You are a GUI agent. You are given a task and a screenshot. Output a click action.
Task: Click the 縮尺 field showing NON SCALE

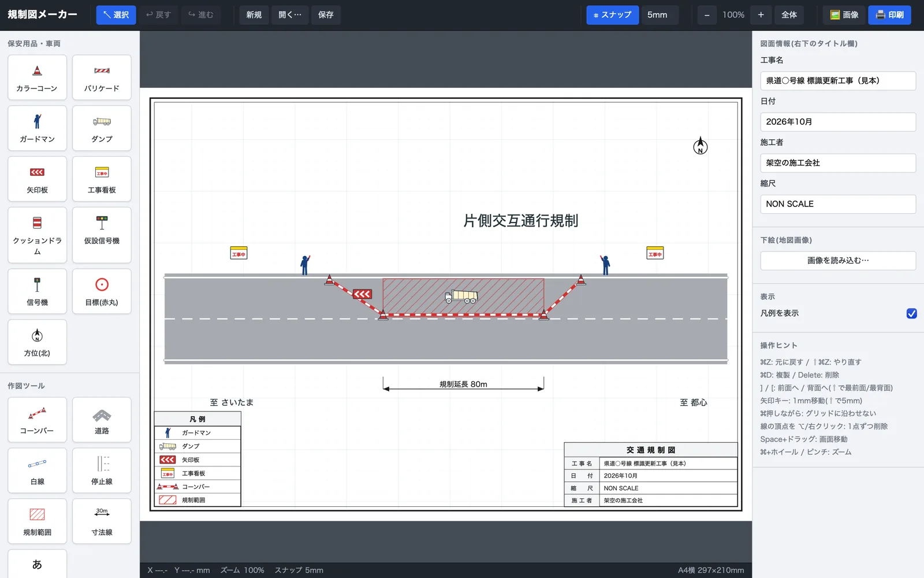[838, 204]
